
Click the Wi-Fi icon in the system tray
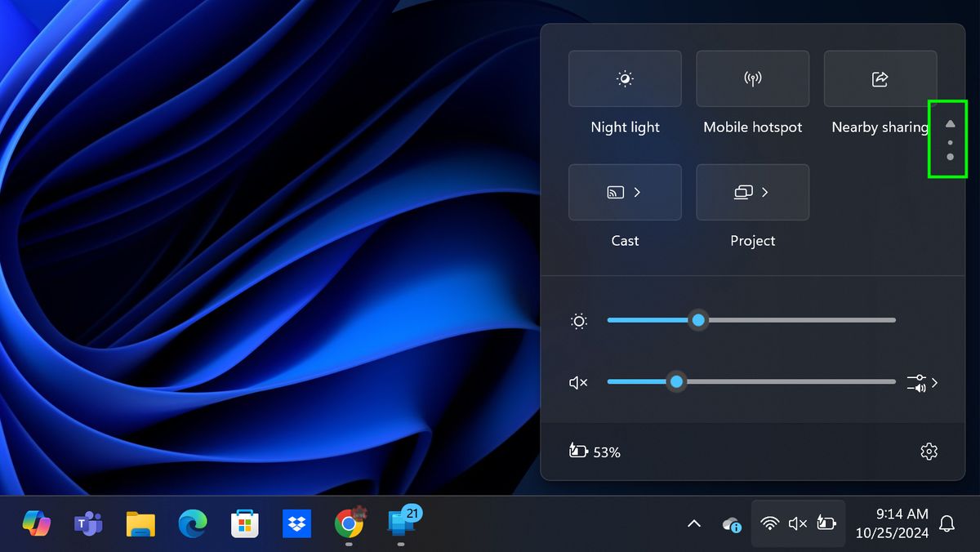(771, 523)
